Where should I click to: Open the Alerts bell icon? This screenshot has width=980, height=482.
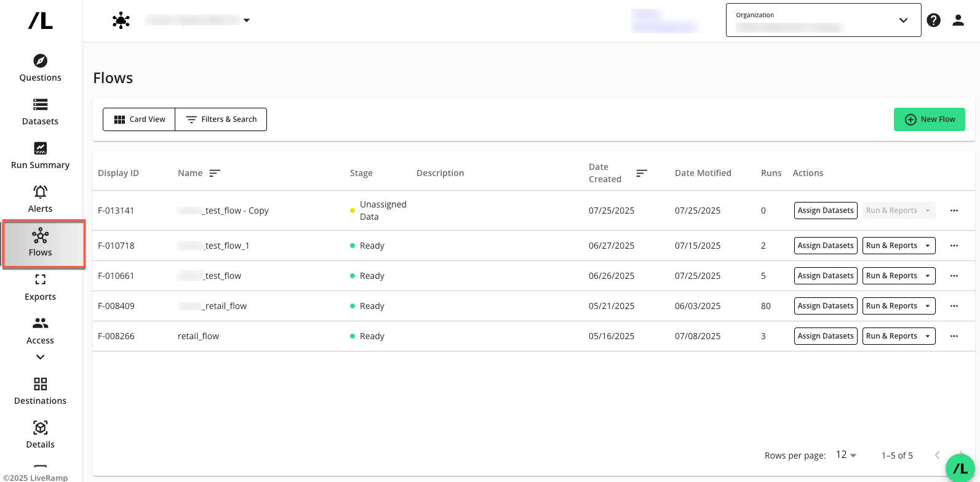[40, 192]
